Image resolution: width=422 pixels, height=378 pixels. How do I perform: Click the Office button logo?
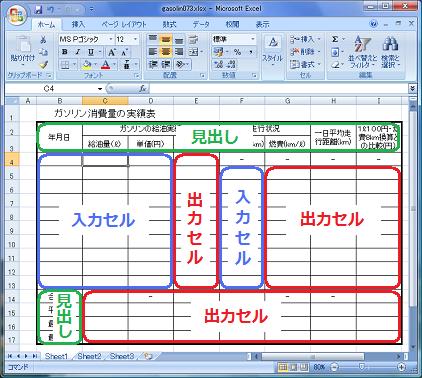(17, 15)
